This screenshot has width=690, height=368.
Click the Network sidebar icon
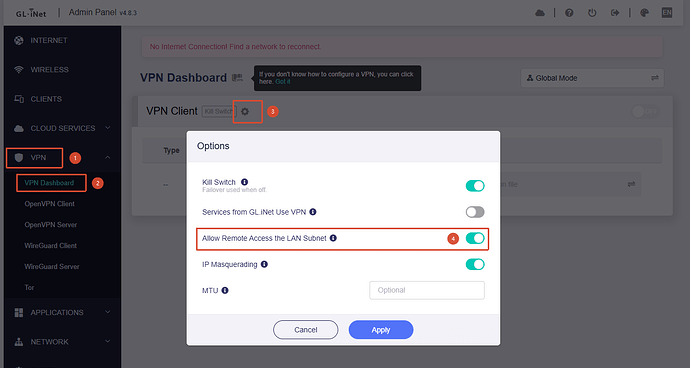[x=18, y=342]
